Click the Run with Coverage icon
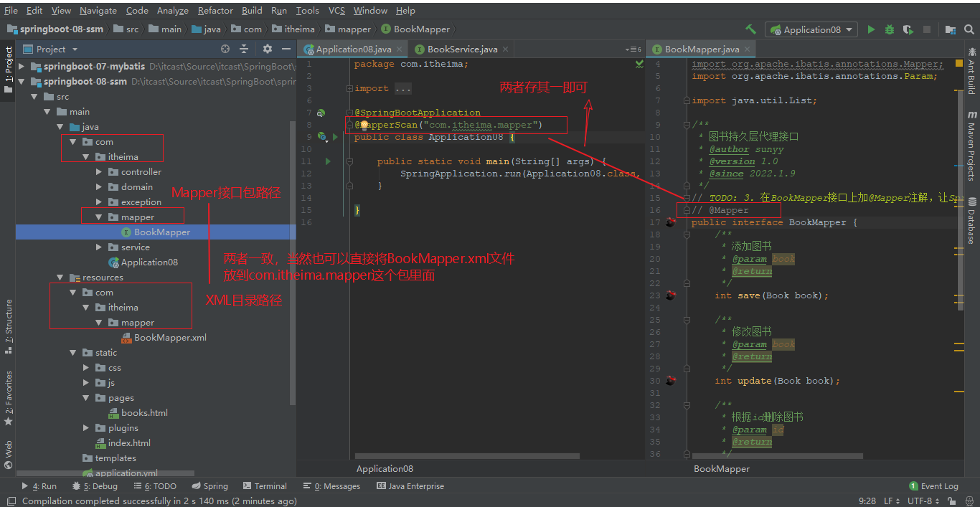This screenshot has width=980, height=507. (908, 29)
